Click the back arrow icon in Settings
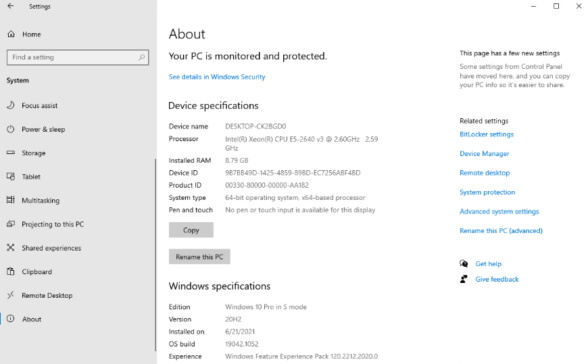This screenshot has width=588, height=364. pos(11,6)
